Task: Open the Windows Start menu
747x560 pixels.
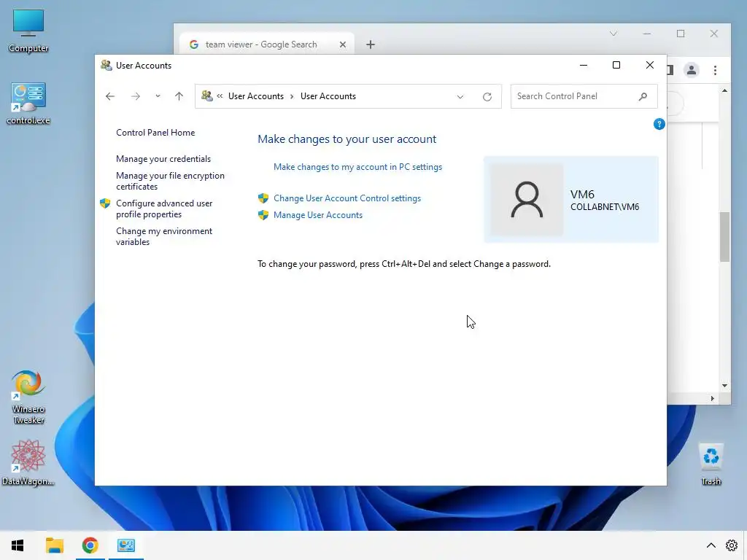Action: click(18, 545)
